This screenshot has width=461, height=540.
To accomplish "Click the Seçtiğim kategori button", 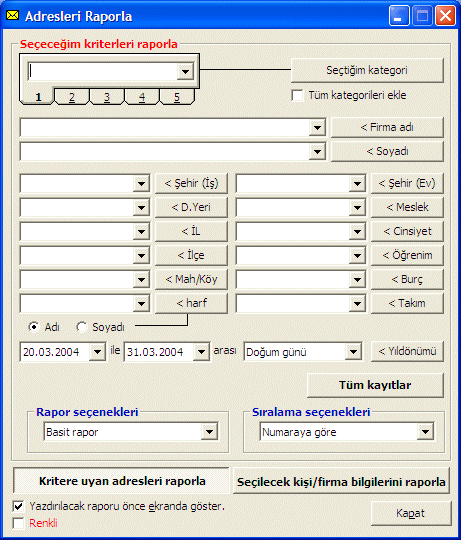I will (367, 70).
